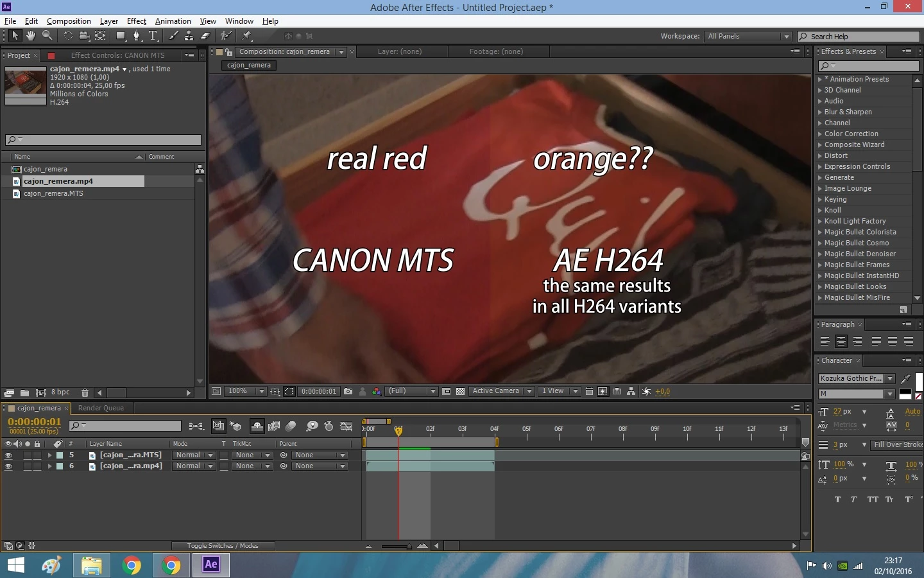The height and width of the screenshot is (578, 924).
Task: Click Reset Exposure icon in viewer
Action: pos(646,391)
